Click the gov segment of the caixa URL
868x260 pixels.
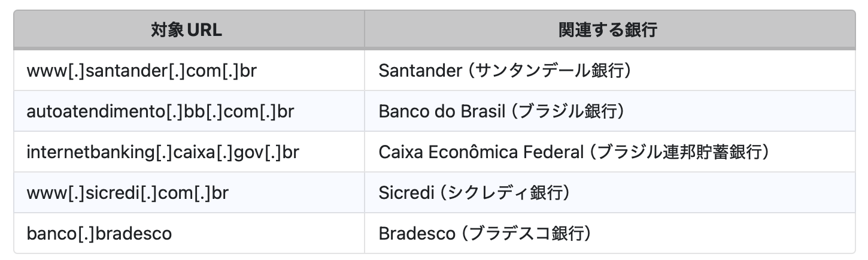[x=242, y=153]
